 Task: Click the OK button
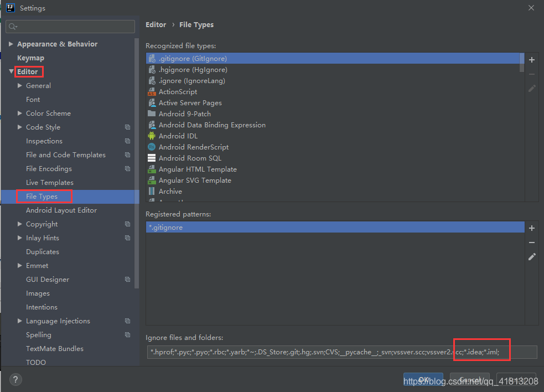pyautogui.click(x=423, y=379)
